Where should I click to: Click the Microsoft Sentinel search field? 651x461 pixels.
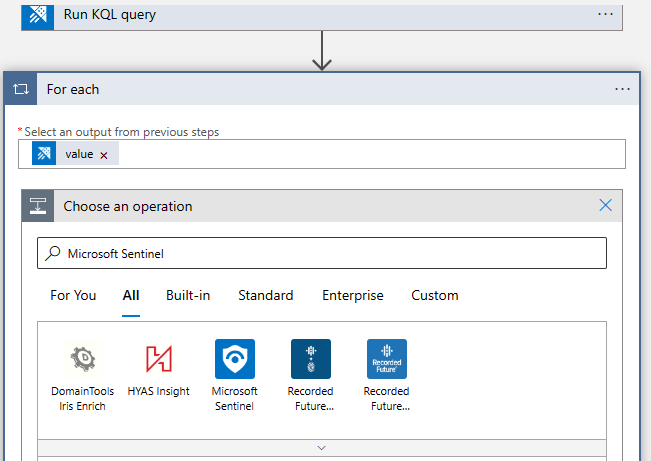click(322, 253)
